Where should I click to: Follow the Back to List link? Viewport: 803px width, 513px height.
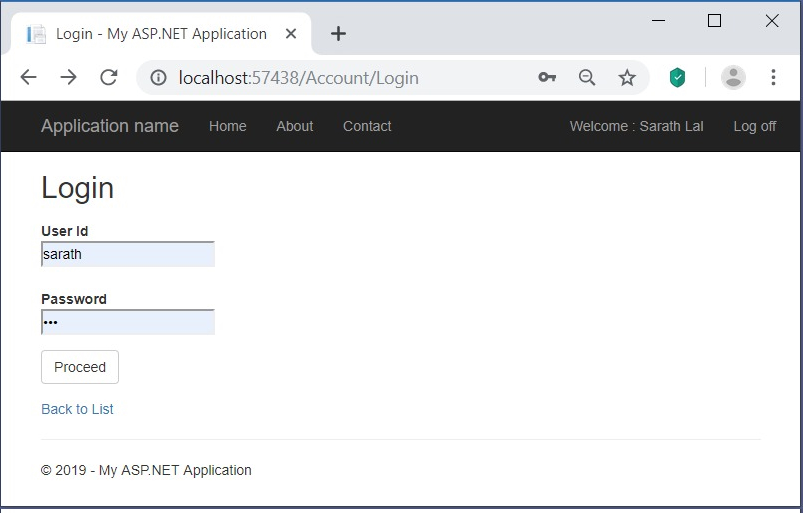[77, 409]
